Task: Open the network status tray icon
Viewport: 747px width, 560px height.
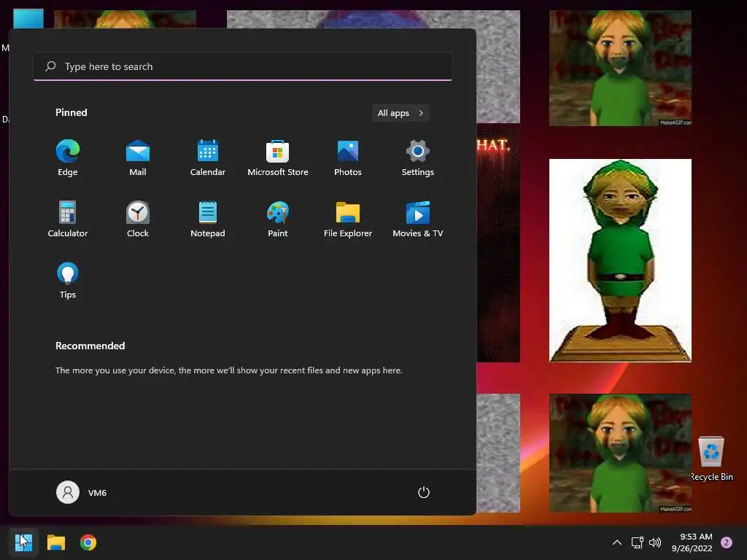Action: tap(637, 542)
